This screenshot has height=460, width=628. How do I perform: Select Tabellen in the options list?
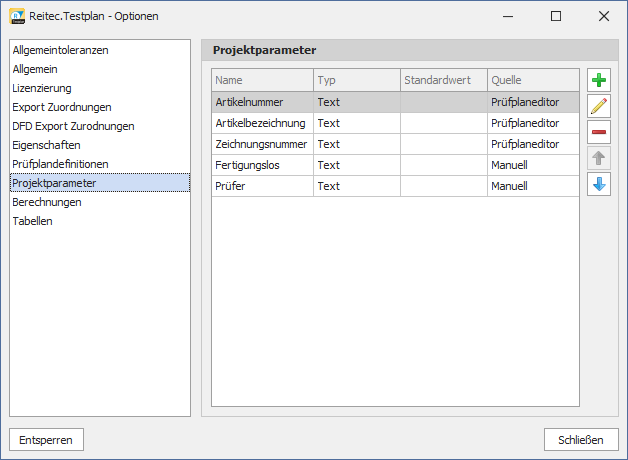click(x=32, y=221)
